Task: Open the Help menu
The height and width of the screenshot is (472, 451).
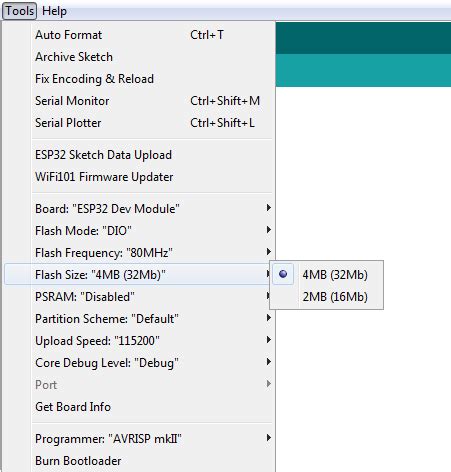Action: 54,11
